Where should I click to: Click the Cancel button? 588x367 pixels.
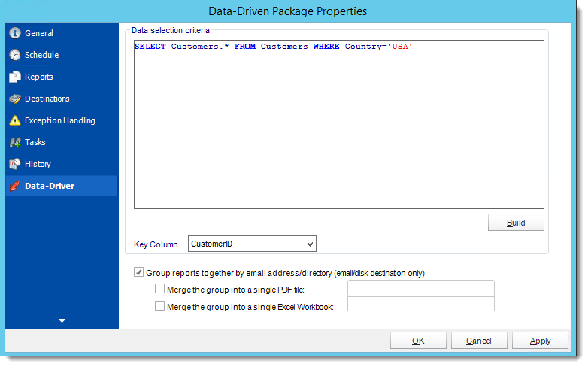[479, 341]
